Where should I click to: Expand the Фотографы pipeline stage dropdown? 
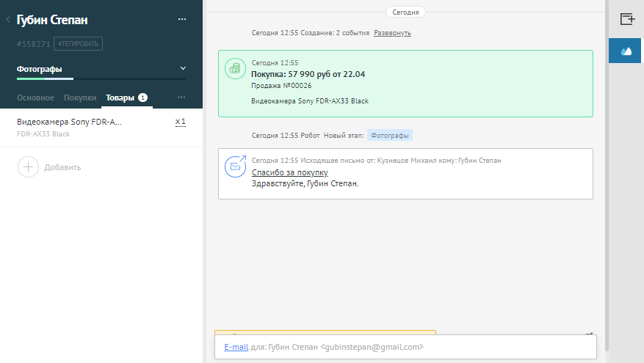click(183, 69)
